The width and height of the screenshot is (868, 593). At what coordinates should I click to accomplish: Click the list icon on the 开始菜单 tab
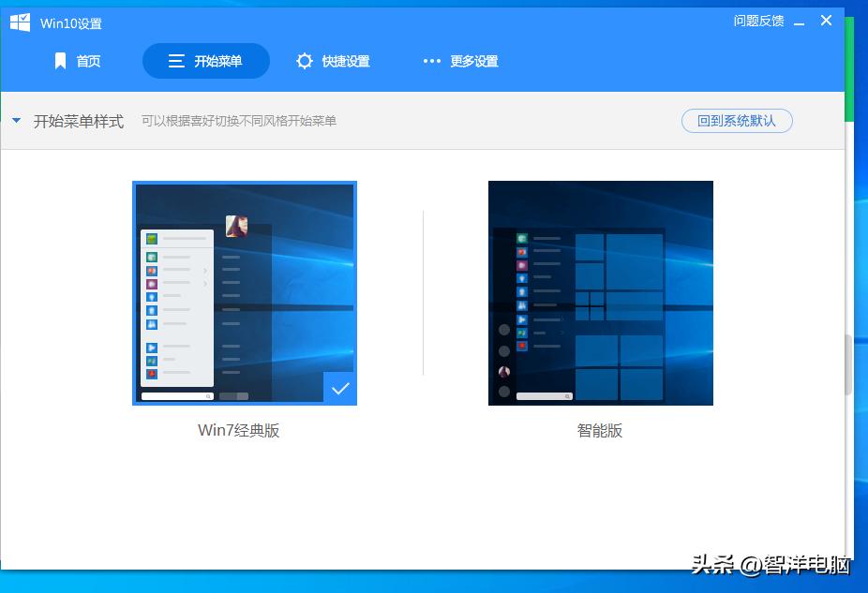[175, 60]
